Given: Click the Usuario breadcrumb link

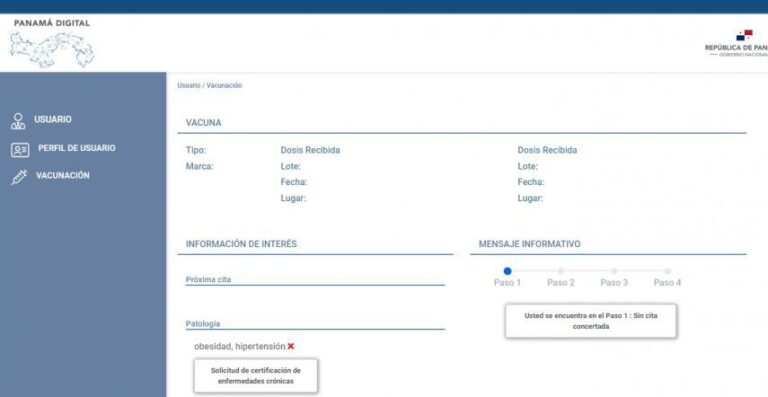Looking at the screenshot, I should 189,85.
